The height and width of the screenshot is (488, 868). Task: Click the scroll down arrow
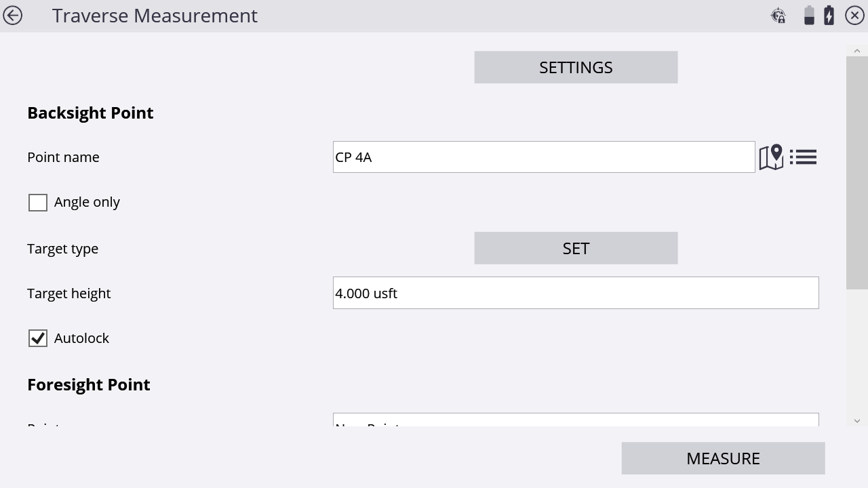point(857,421)
